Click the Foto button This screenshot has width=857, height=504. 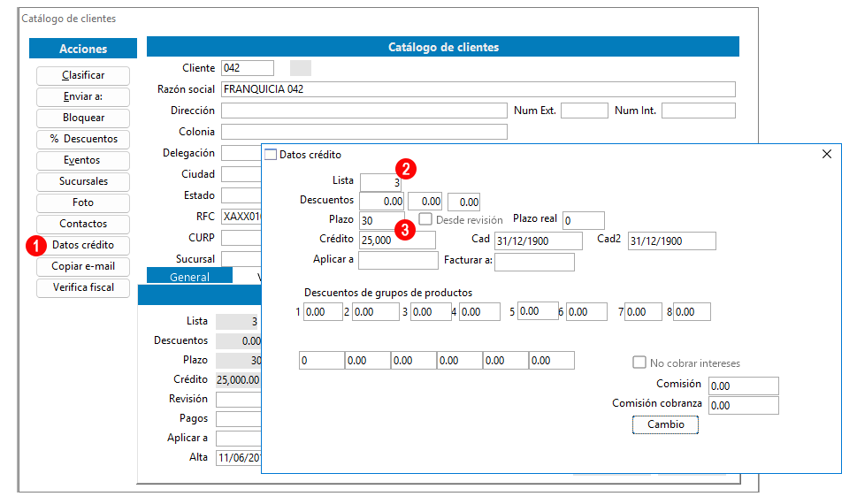pyautogui.click(x=83, y=202)
